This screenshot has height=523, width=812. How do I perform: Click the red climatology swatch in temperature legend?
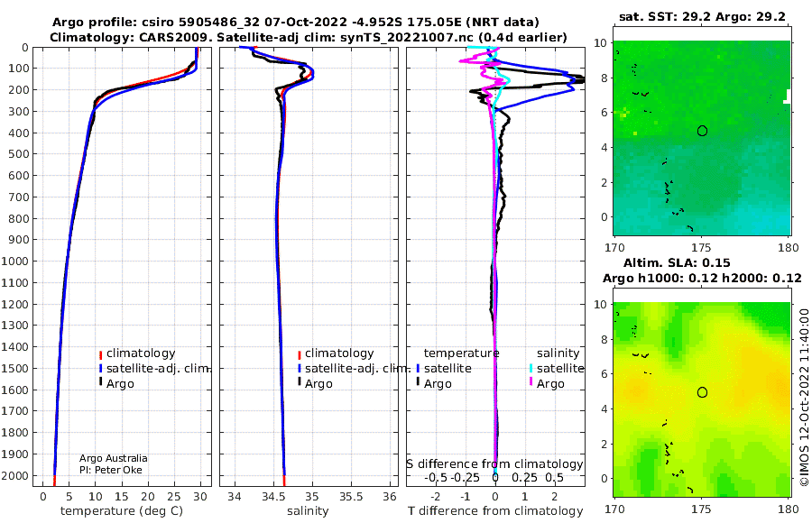(x=100, y=354)
